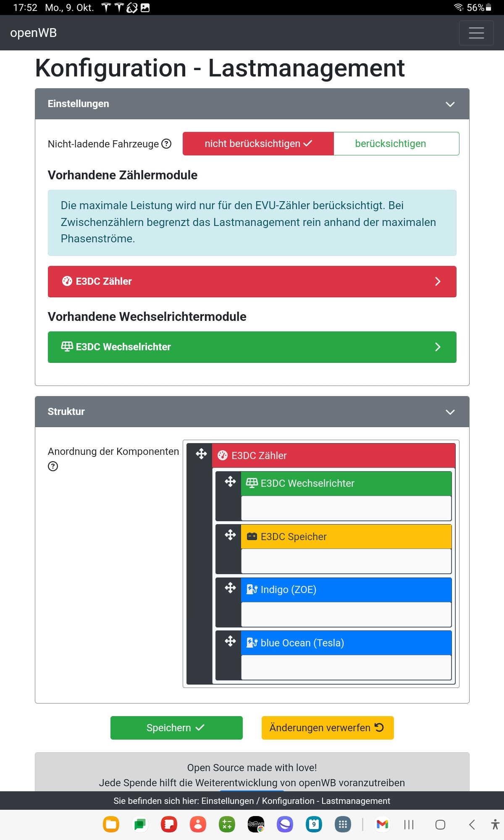Click move handle of Indigo (ZOE)

[x=230, y=588]
